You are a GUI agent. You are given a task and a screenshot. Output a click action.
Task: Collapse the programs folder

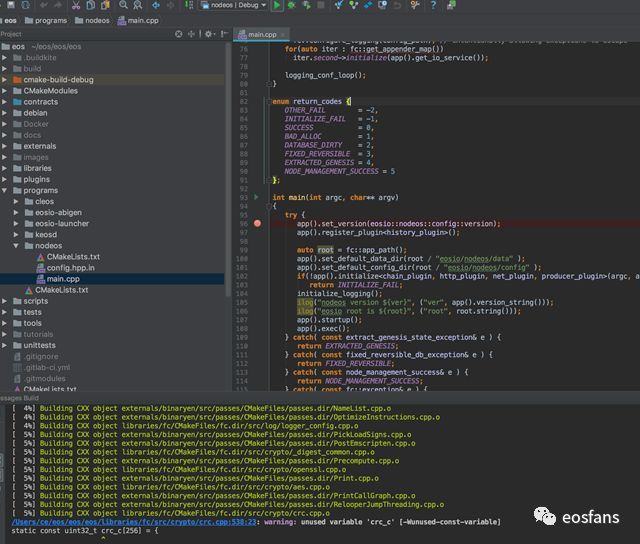4,190
